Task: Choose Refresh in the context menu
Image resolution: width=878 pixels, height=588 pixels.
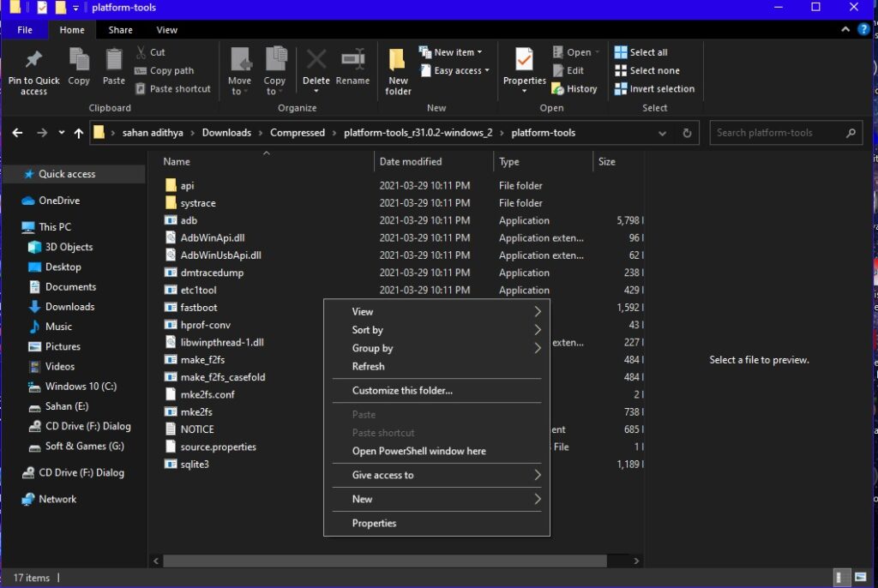Action: [x=436, y=366]
